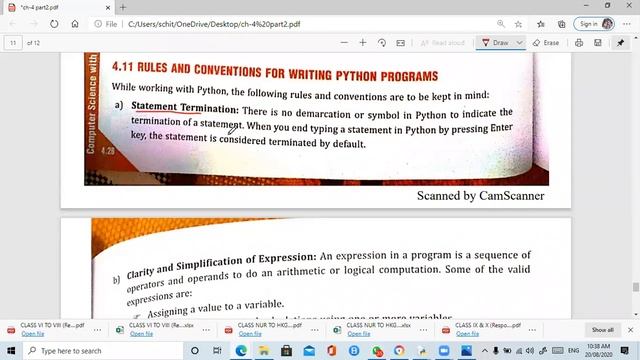
Task: Click the Sign in profile button
Action: coord(594,24)
